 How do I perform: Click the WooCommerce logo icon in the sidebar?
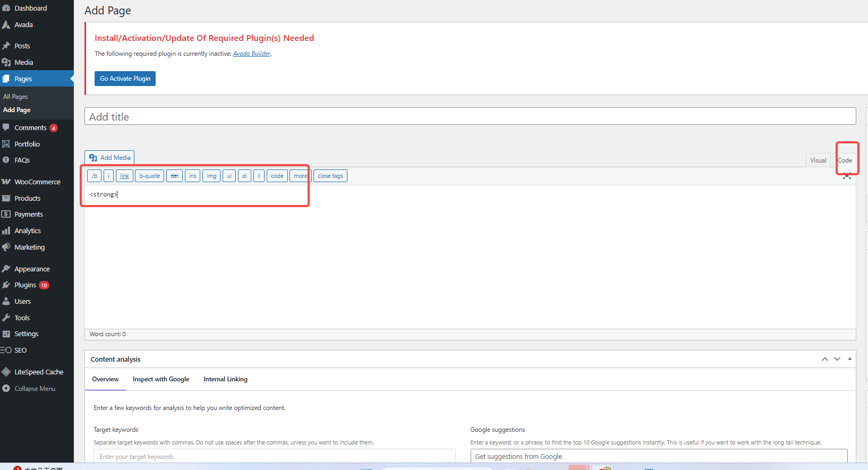click(6, 182)
